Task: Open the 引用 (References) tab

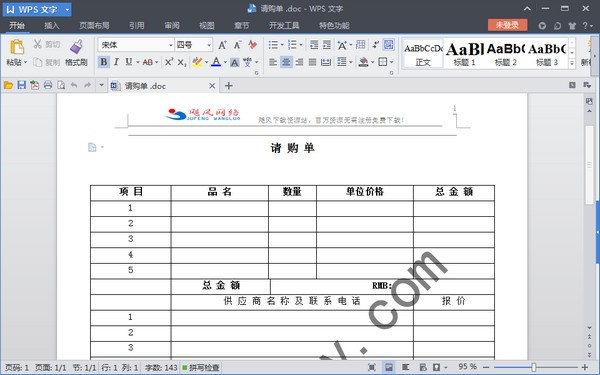Action: pos(137,26)
